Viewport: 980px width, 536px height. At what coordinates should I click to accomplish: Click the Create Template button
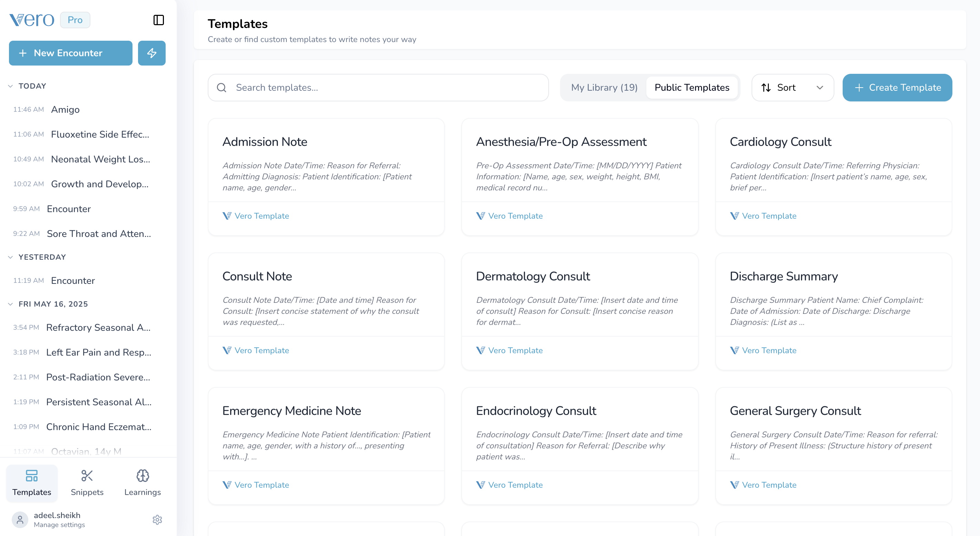(x=897, y=87)
